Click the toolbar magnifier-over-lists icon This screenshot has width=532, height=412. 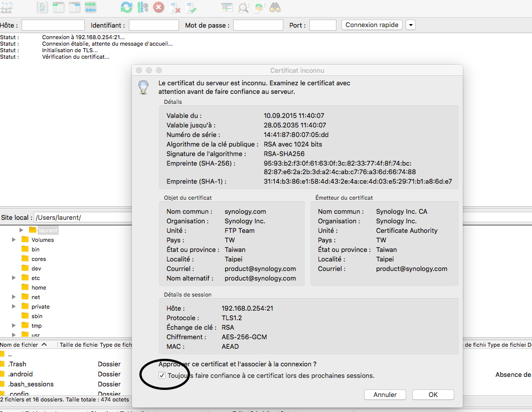tap(243, 8)
